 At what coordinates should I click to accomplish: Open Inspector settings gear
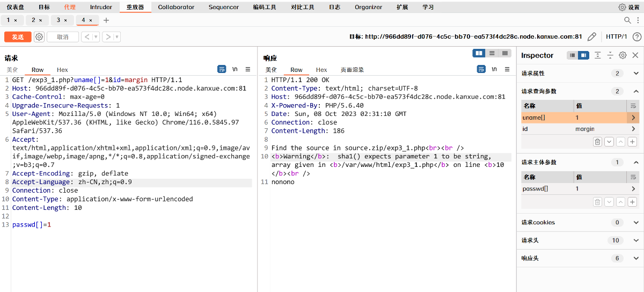pyautogui.click(x=623, y=55)
